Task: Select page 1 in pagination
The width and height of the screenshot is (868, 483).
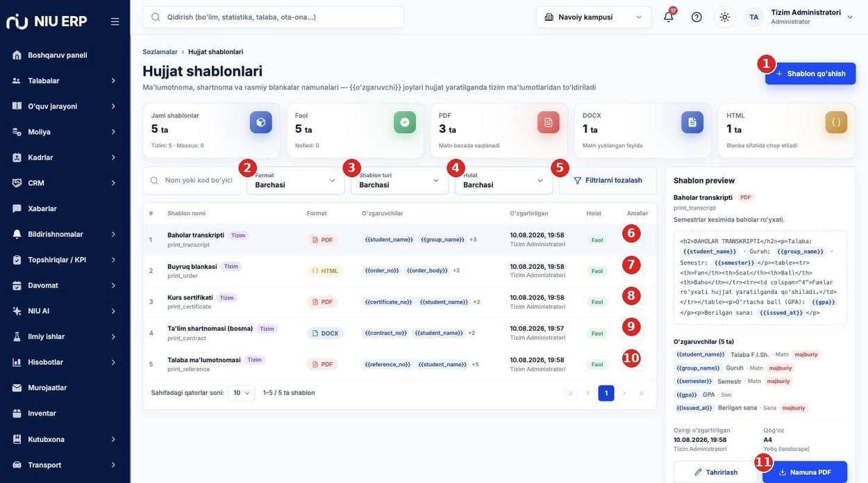Action: pos(606,393)
